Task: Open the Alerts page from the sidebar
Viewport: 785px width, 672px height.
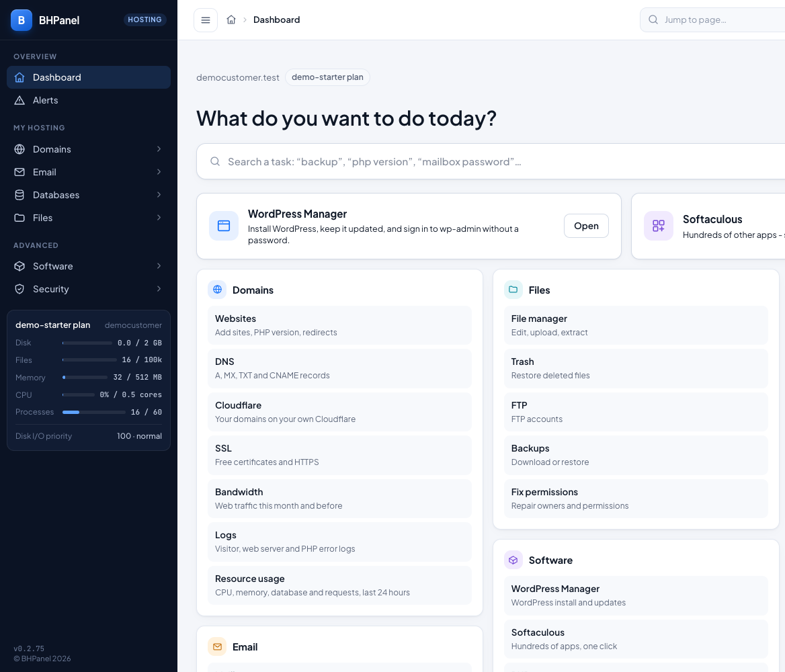Action: pyautogui.click(x=89, y=100)
